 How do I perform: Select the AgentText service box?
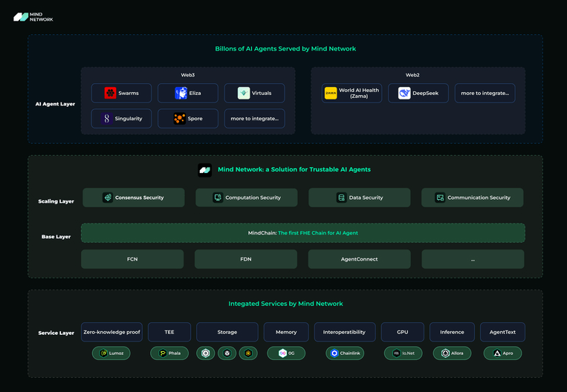pos(502,332)
